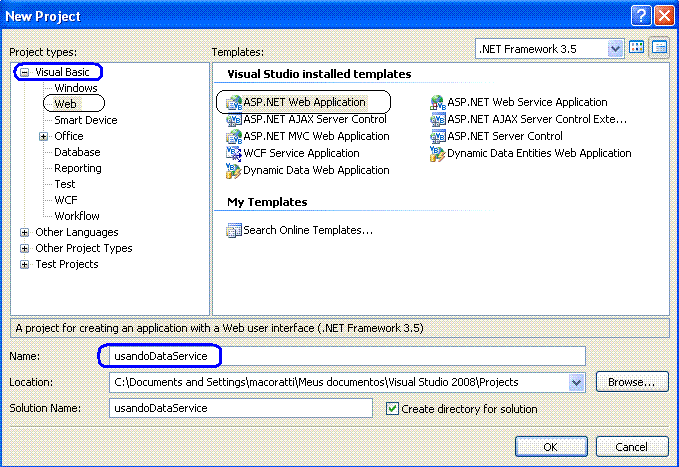Viewport: 679px width, 467px height.
Task: Click Search Online Templates... text
Action: click(x=308, y=230)
